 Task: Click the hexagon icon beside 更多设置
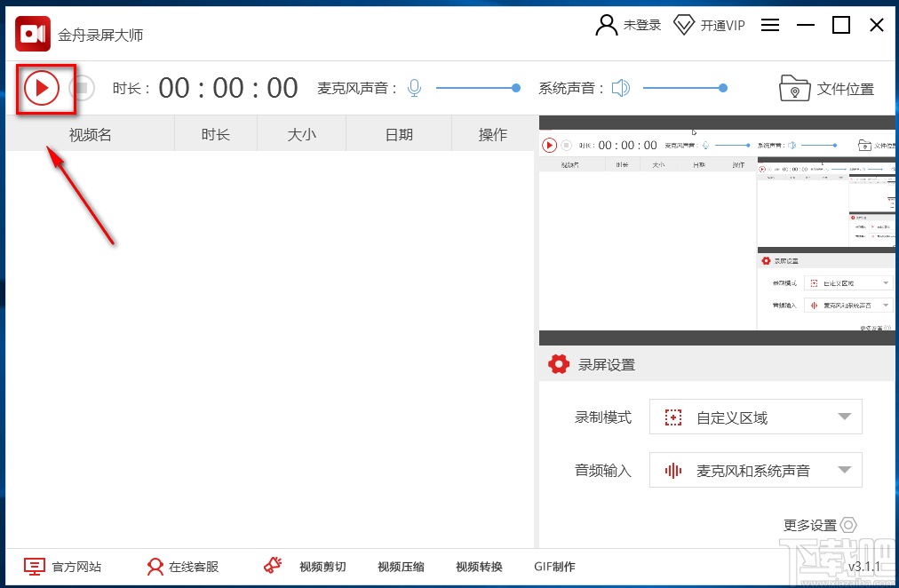(x=848, y=525)
